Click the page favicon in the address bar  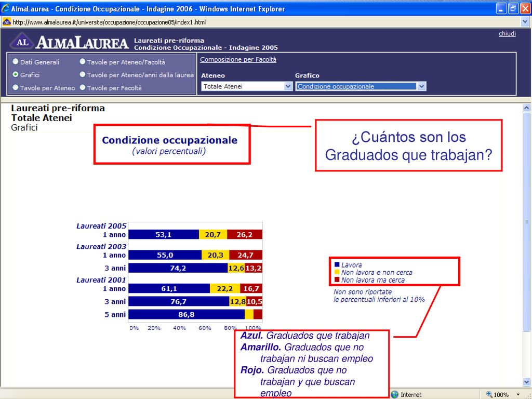click(x=6, y=22)
